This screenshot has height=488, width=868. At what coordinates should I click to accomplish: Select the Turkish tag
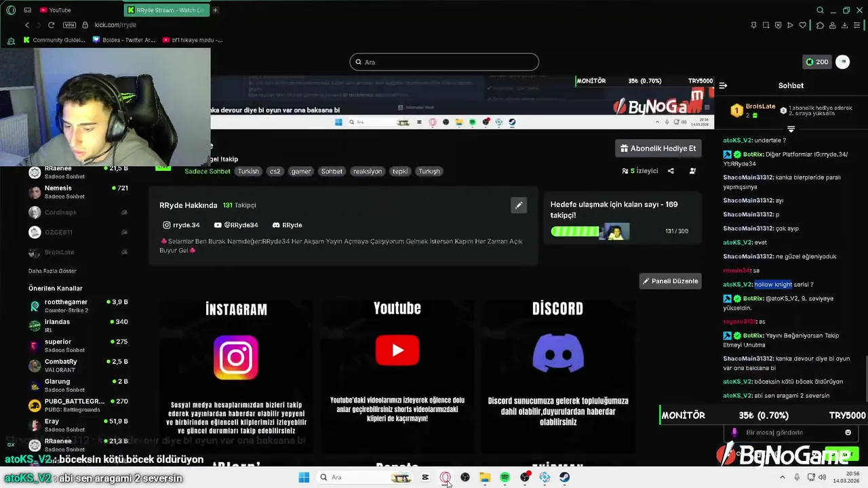pyautogui.click(x=248, y=171)
